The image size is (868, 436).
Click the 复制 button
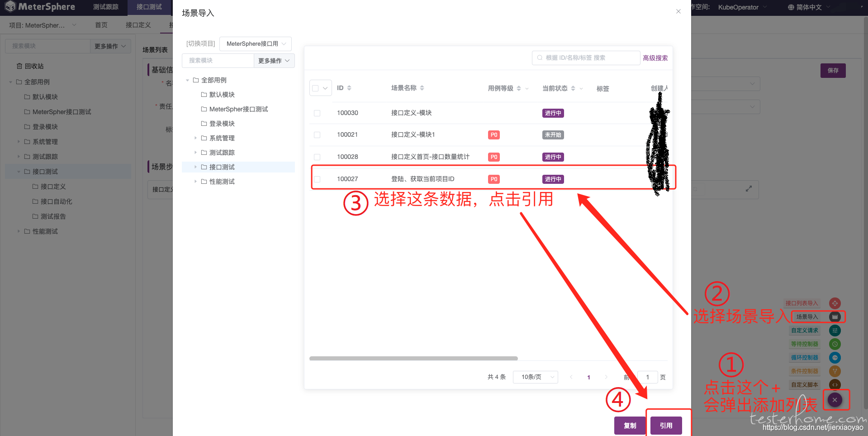(x=630, y=426)
